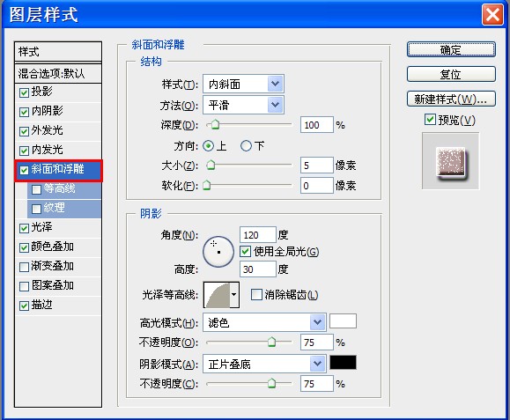Click the 深度 depth percentage field
This screenshot has width=510, height=420.
tap(317, 125)
